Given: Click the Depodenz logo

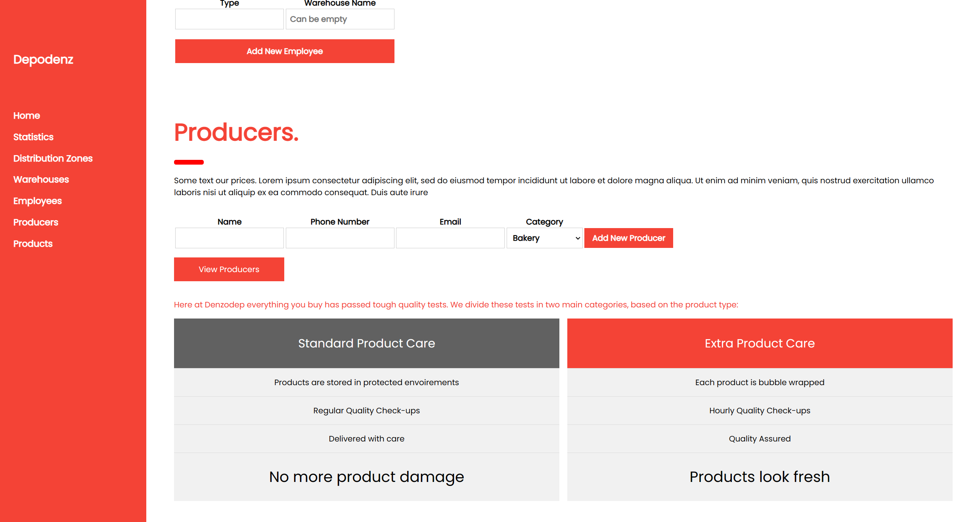Looking at the screenshot, I should coord(43,59).
